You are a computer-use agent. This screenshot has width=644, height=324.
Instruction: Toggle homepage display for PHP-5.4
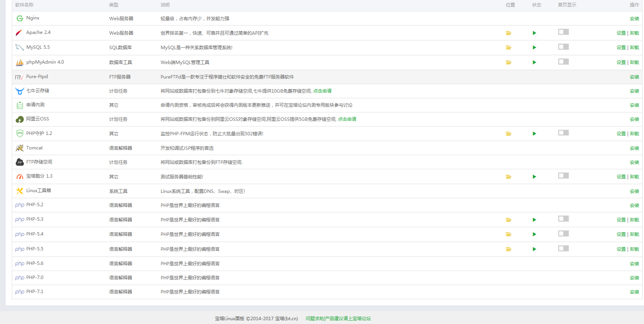coord(564,234)
